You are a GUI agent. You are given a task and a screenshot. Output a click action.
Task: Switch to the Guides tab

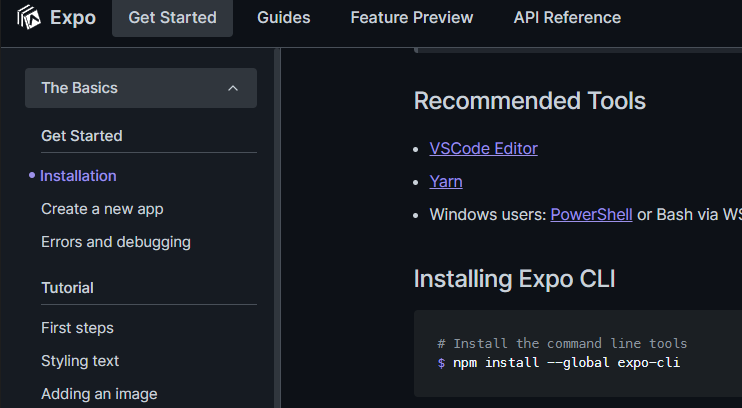(x=283, y=18)
